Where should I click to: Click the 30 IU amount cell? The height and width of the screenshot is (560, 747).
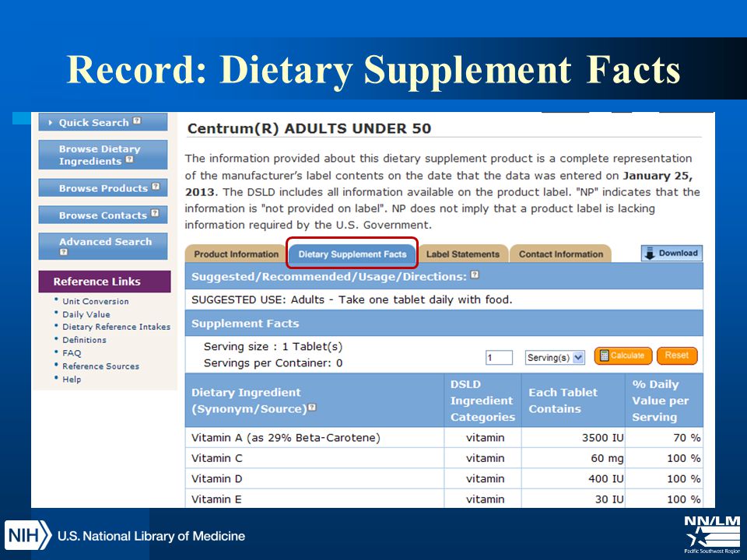point(573,499)
